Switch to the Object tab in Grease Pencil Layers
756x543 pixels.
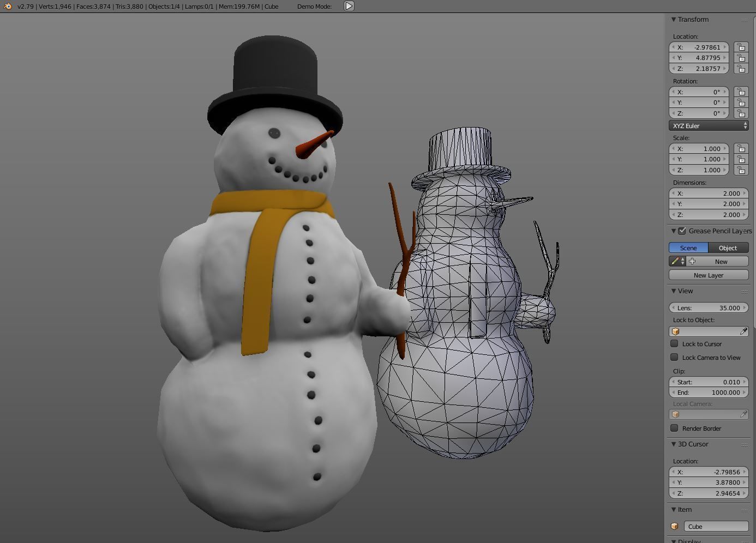point(728,248)
